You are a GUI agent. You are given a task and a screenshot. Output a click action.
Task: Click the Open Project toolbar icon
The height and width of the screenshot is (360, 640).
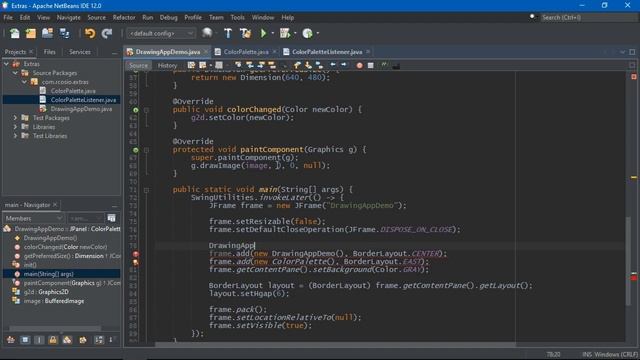(47, 33)
